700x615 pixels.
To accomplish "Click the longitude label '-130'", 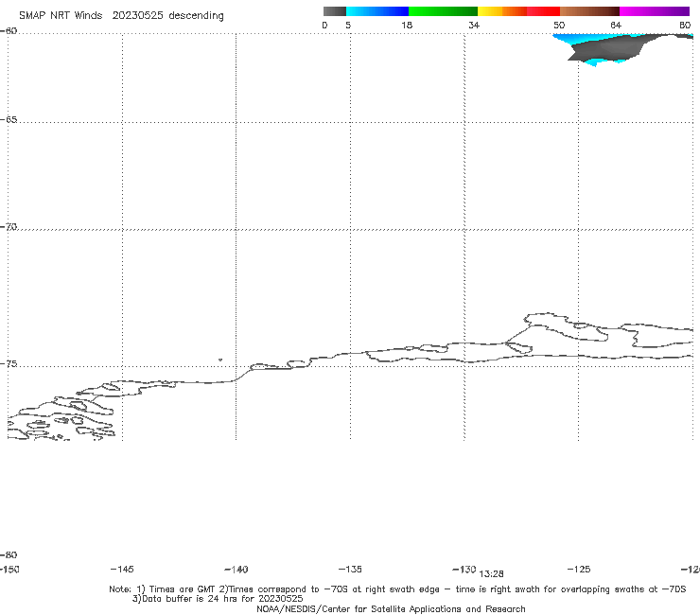I will coord(464,570).
